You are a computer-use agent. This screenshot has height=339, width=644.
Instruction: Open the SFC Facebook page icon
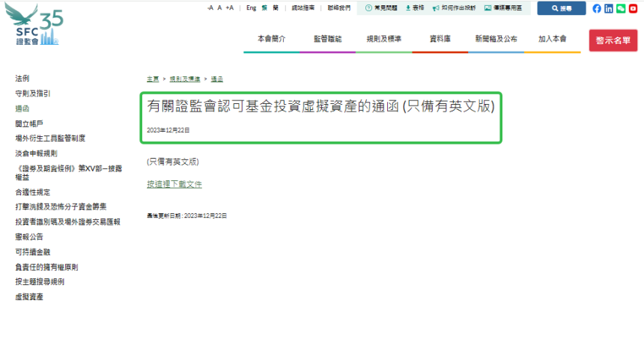[x=597, y=8]
